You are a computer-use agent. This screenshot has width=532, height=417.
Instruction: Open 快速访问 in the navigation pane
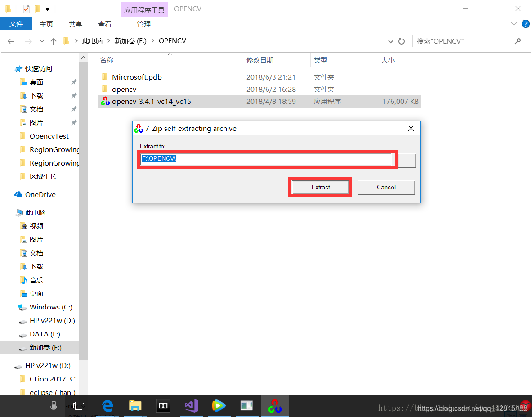38,68
